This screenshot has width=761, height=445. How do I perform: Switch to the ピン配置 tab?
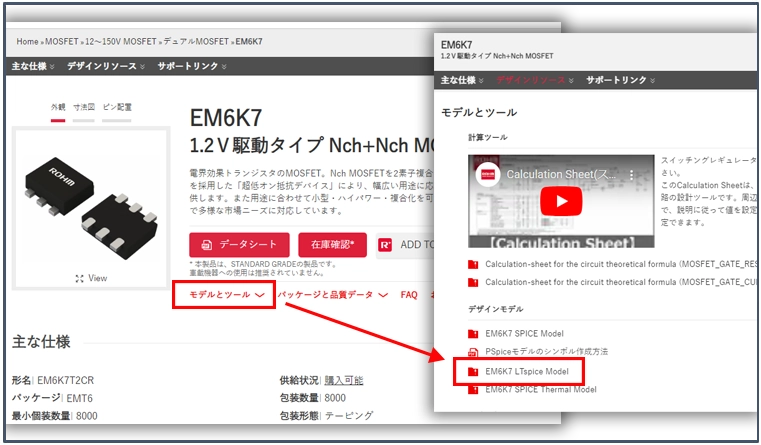pyautogui.click(x=117, y=107)
